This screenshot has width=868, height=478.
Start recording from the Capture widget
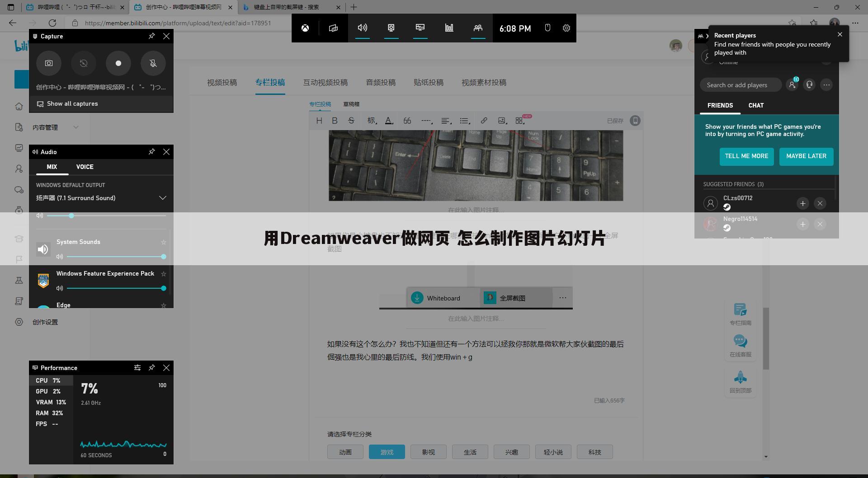point(118,63)
